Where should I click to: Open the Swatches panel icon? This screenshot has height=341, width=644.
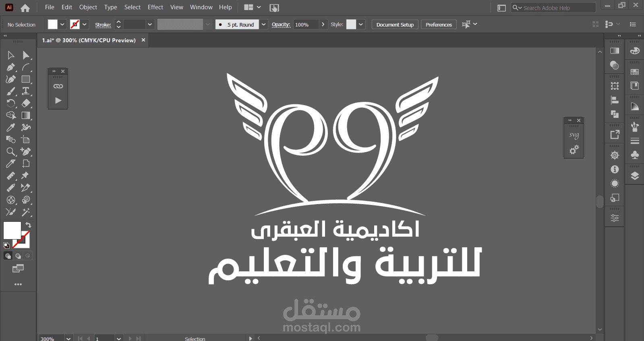tap(635, 72)
